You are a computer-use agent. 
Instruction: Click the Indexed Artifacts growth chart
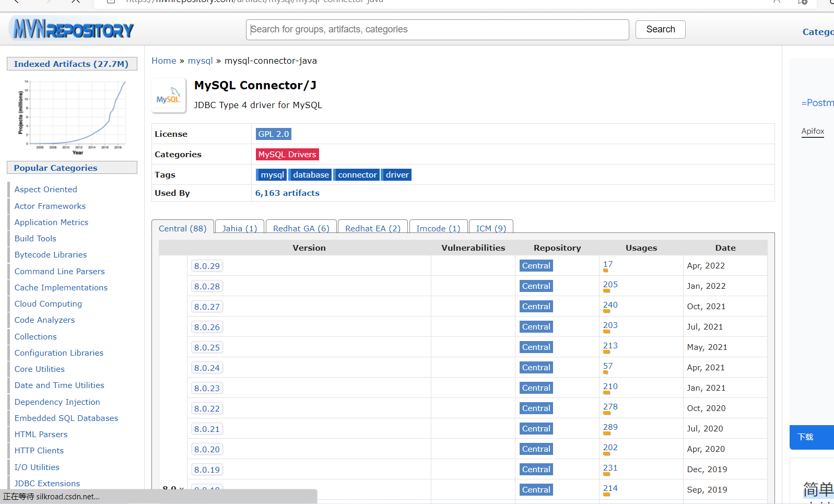[72, 117]
